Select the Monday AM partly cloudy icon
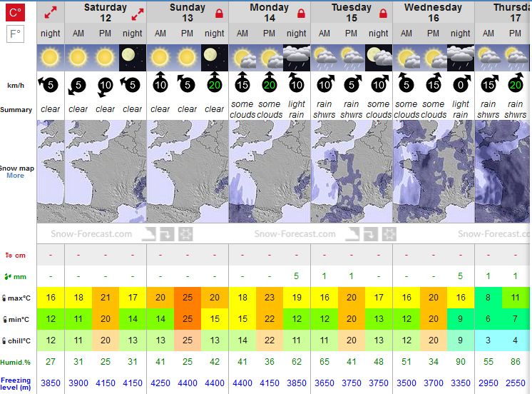Viewport: 532px width, 394px height. pyautogui.click(x=242, y=58)
